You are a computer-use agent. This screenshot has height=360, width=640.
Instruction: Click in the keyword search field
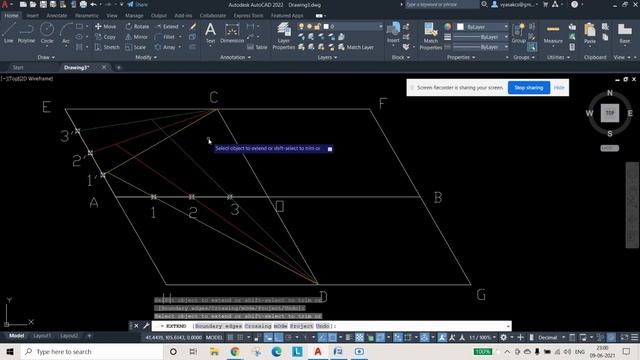click(441, 4)
